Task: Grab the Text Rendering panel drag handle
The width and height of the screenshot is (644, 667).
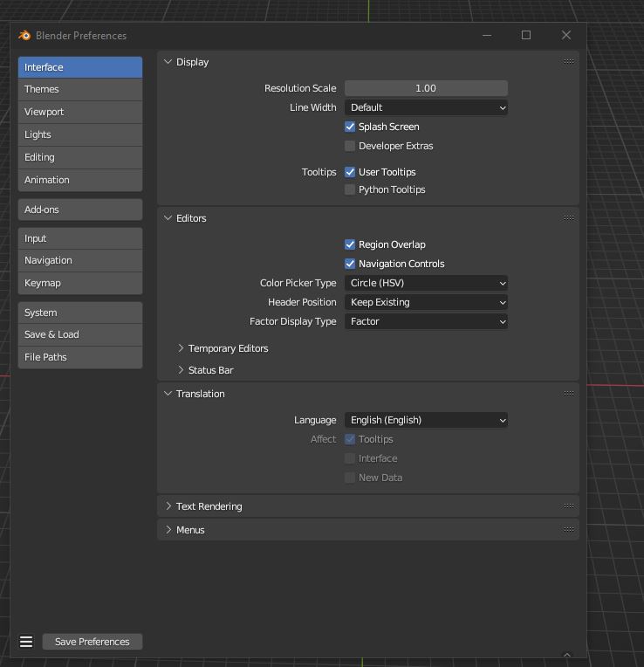Action: click(x=569, y=505)
